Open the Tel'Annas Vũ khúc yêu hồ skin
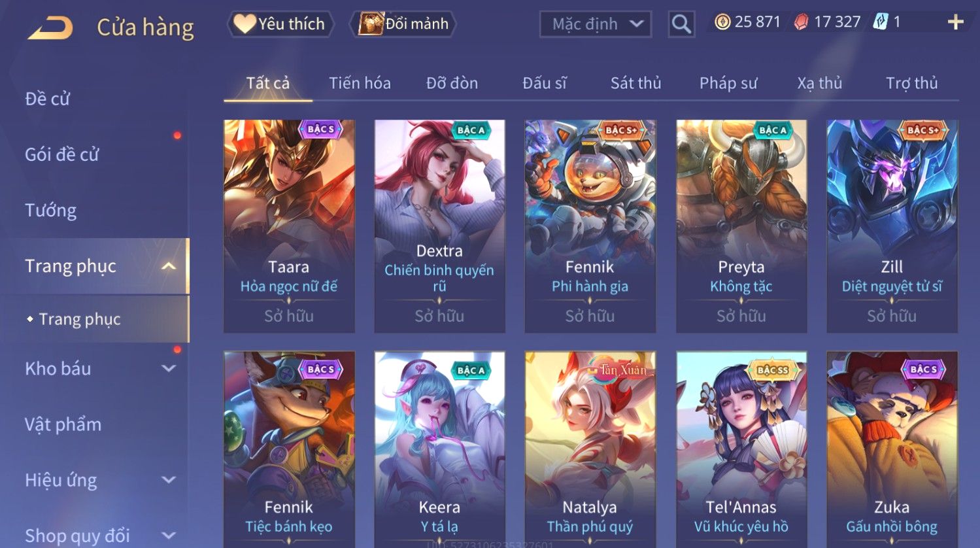 click(x=741, y=449)
